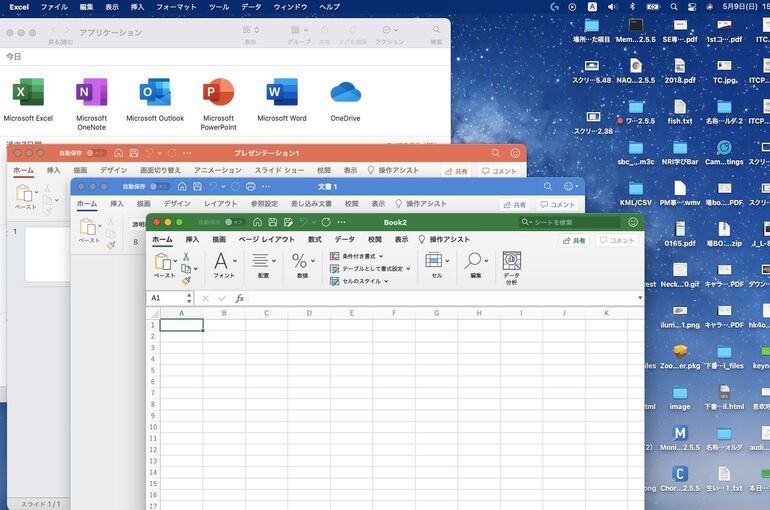770x510 pixels.
Task: Open the OneDrive app icon
Action: (x=345, y=92)
